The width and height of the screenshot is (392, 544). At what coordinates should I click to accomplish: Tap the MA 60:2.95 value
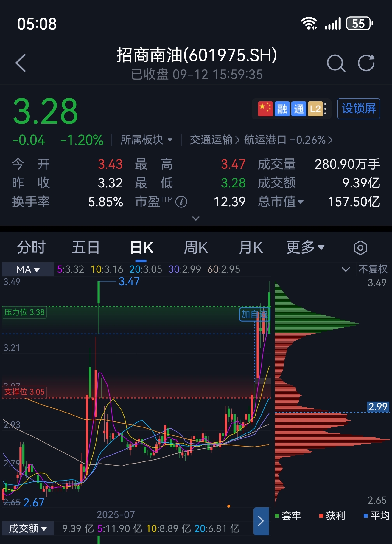224,269
